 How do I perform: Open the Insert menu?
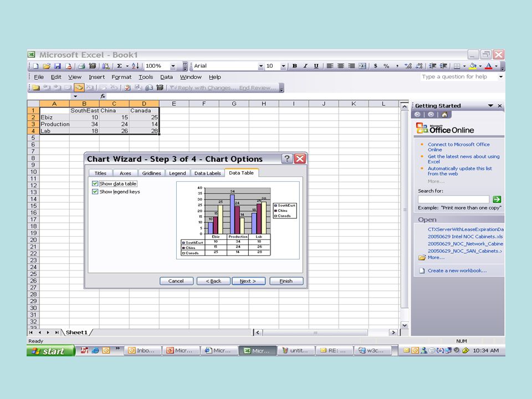click(96, 77)
